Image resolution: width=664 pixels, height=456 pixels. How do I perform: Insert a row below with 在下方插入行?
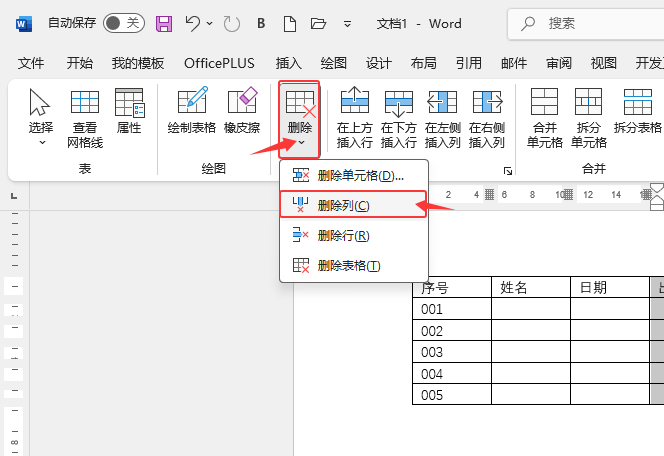(398, 119)
